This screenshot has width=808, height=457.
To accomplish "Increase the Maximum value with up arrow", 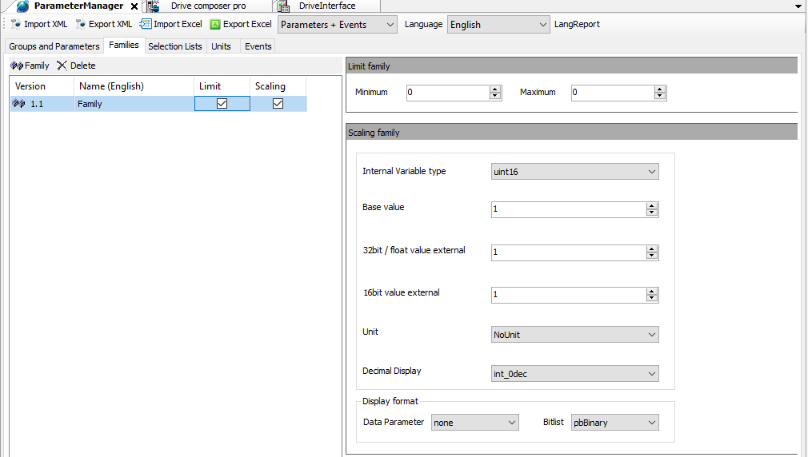I will (660, 89).
